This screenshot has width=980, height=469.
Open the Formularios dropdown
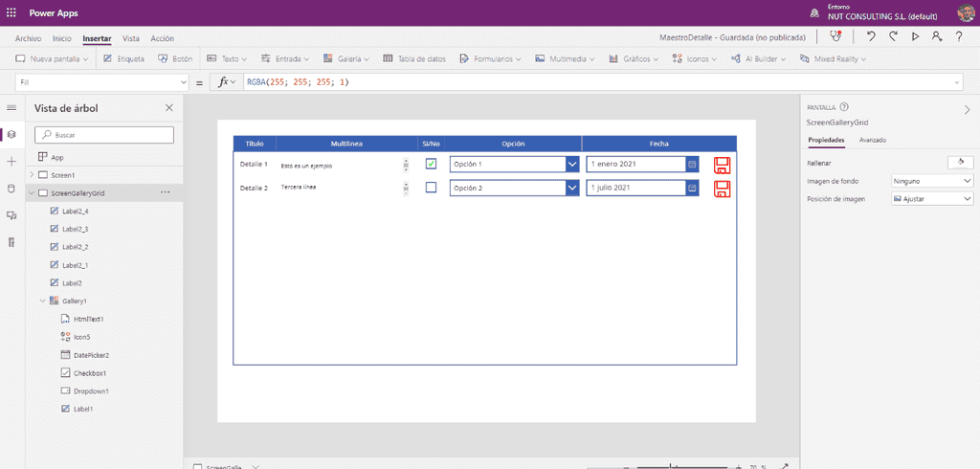[x=491, y=58]
